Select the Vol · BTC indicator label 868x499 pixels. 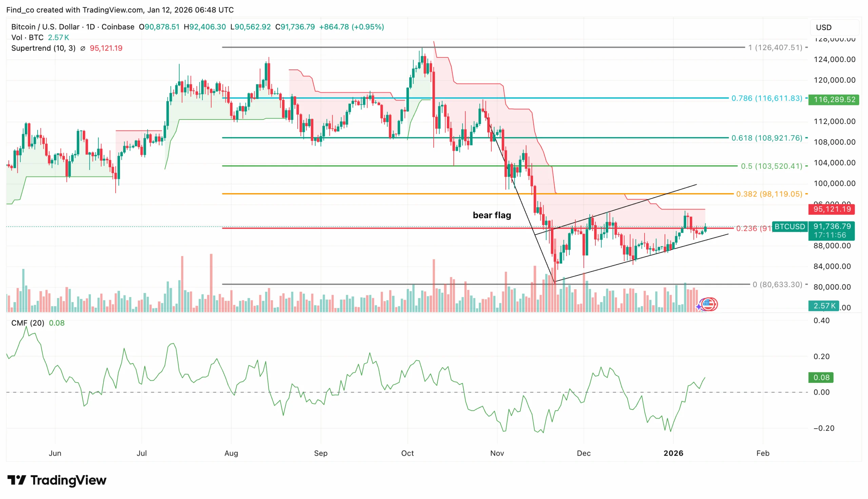(27, 37)
